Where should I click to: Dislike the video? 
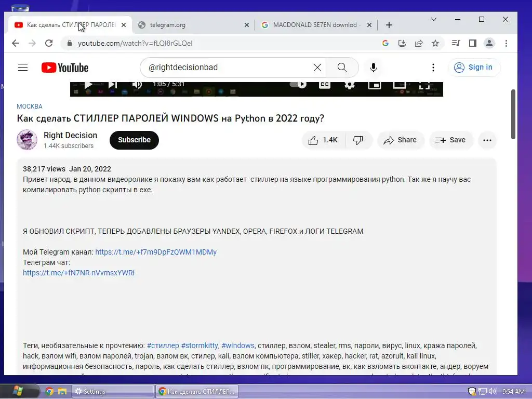tap(358, 140)
